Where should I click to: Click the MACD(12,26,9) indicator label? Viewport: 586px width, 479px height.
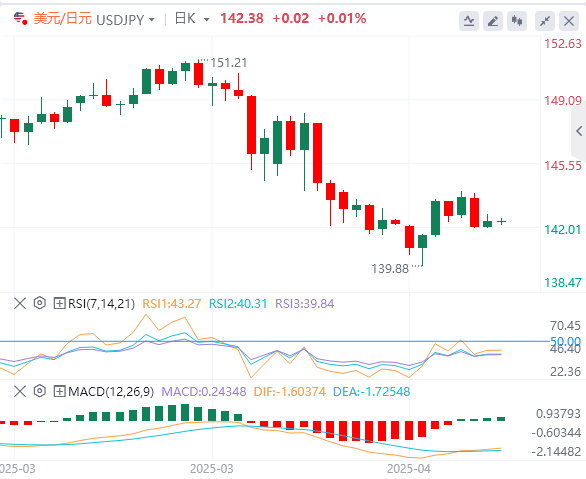[111, 392]
